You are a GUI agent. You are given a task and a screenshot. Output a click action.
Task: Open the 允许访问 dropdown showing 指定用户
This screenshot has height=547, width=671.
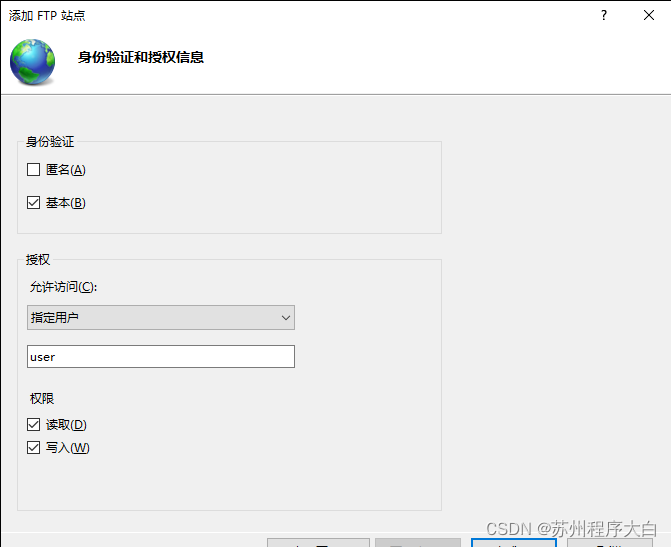161,318
